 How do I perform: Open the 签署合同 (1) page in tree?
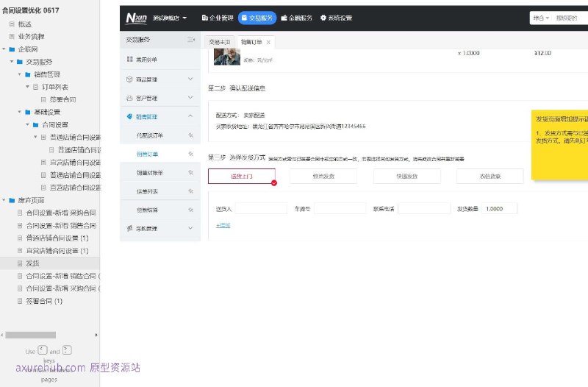click(44, 301)
